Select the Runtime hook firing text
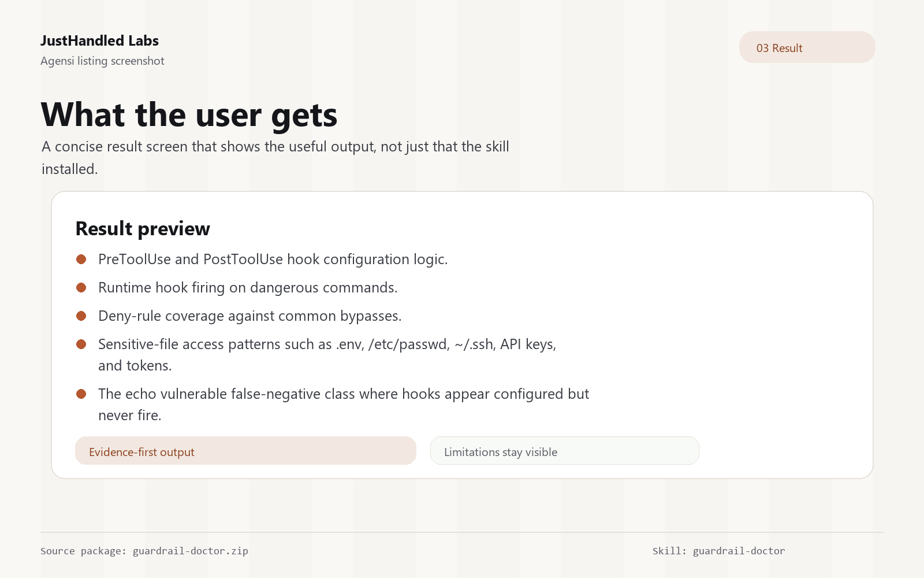The width and height of the screenshot is (924, 578). tap(248, 288)
